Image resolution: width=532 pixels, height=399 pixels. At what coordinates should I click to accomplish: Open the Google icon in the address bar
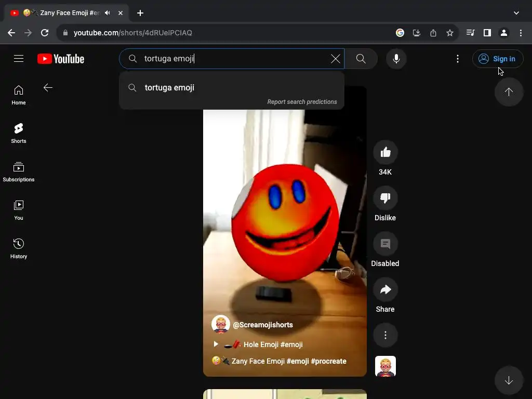(x=400, y=33)
